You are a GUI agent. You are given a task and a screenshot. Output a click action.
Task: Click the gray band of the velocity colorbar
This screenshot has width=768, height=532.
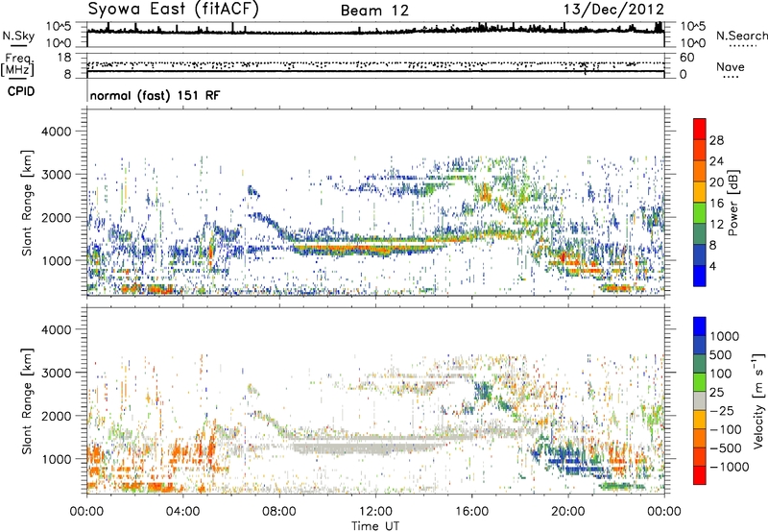click(700, 400)
